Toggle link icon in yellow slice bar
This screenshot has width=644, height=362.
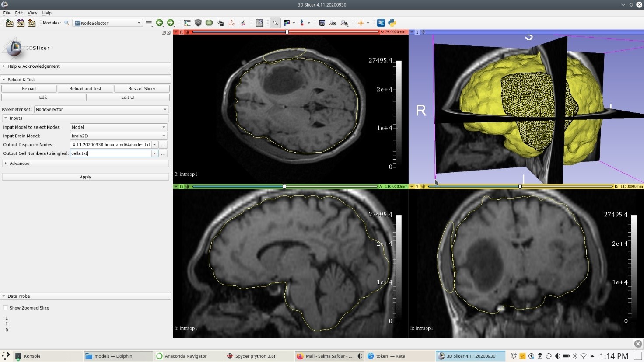[423, 186]
